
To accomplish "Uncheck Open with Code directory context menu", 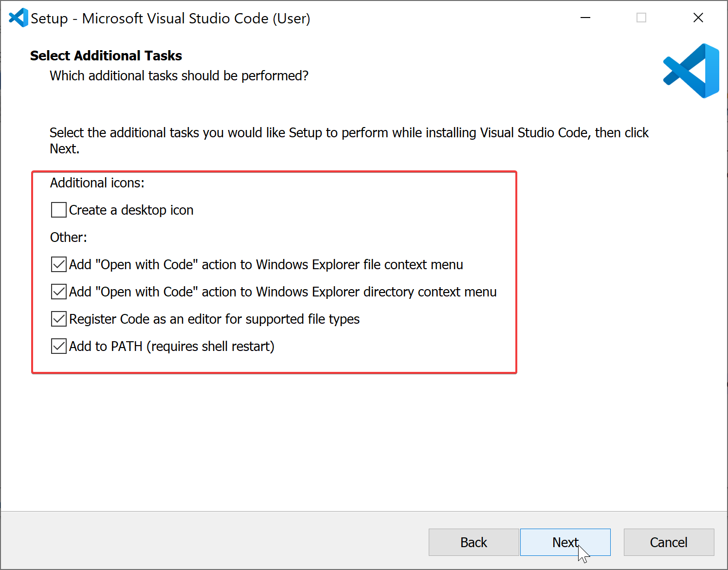I will pos(59,292).
